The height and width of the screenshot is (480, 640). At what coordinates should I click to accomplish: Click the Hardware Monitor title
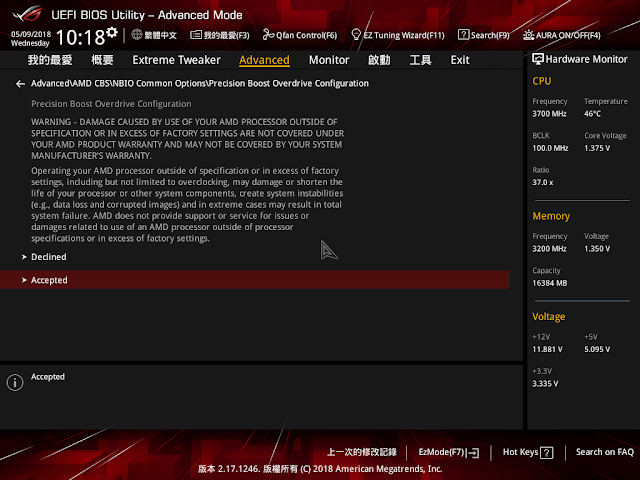pos(586,59)
